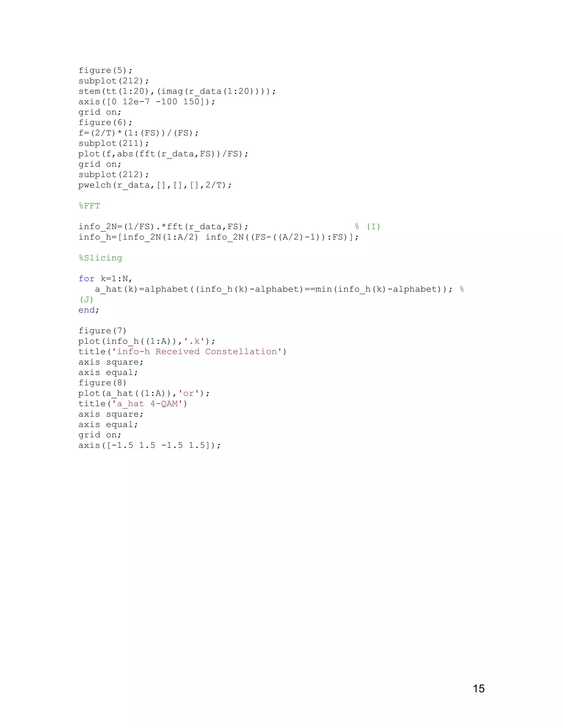Click the (J) comment marker

pyautogui.click(x=86, y=299)
